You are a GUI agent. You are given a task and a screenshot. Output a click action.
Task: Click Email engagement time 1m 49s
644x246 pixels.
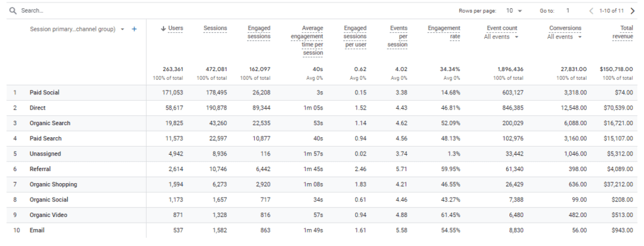click(x=313, y=230)
